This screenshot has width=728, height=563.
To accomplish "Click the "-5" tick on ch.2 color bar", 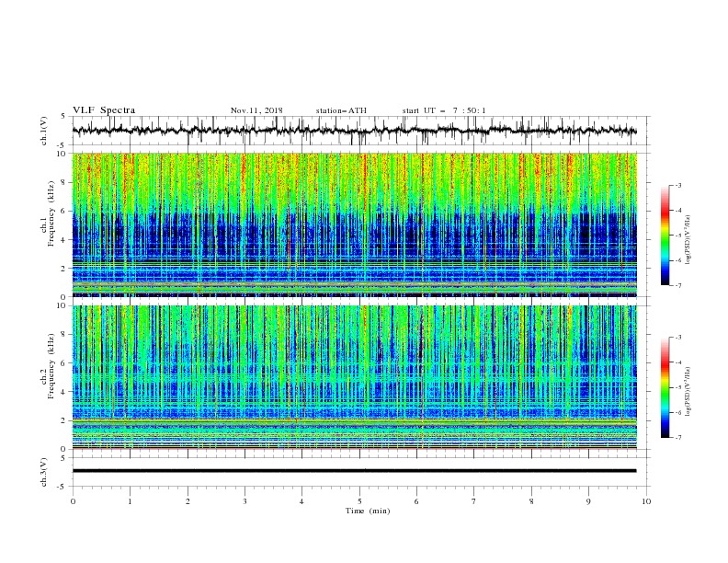I will (677, 387).
